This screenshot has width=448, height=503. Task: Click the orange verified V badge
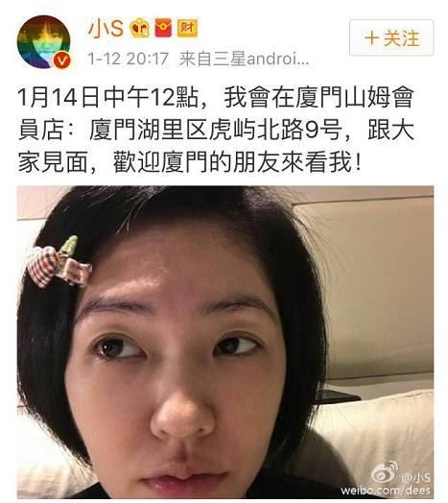tap(61, 60)
